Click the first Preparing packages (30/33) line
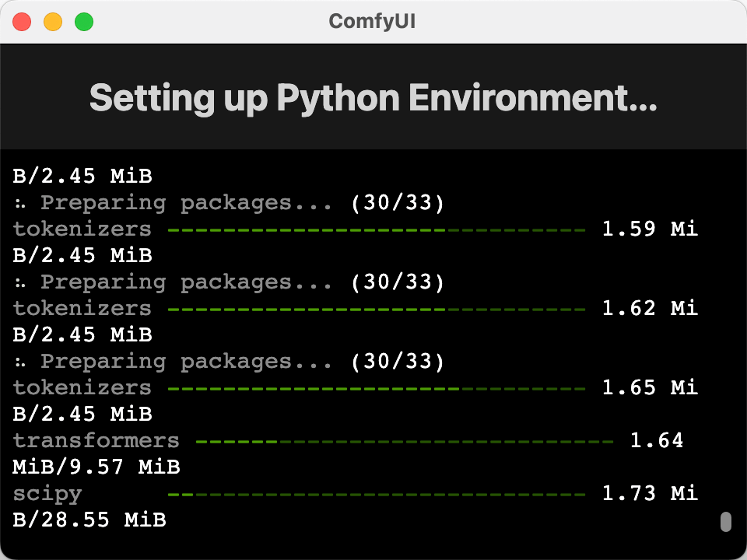The height and width of the screenshot is (560, 747). tap(229, 203)
